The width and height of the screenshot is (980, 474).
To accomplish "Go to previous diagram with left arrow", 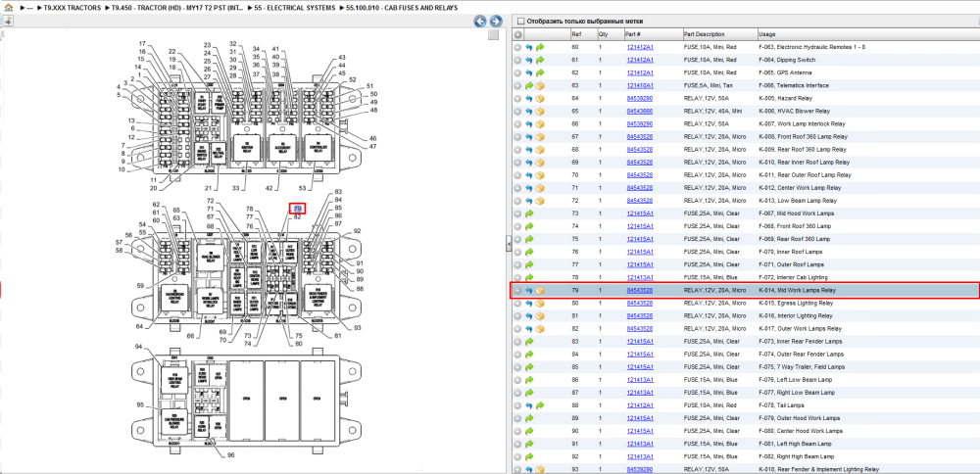I will [480, 22].
